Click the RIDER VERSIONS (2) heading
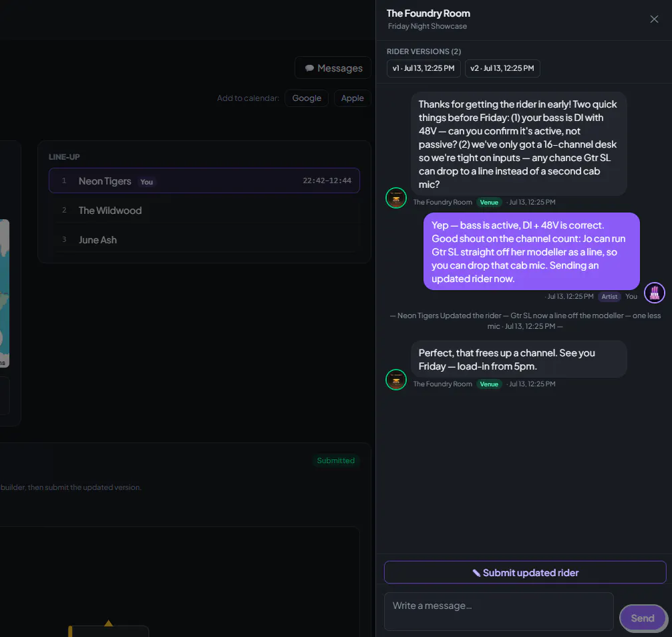 pos(424,51)
